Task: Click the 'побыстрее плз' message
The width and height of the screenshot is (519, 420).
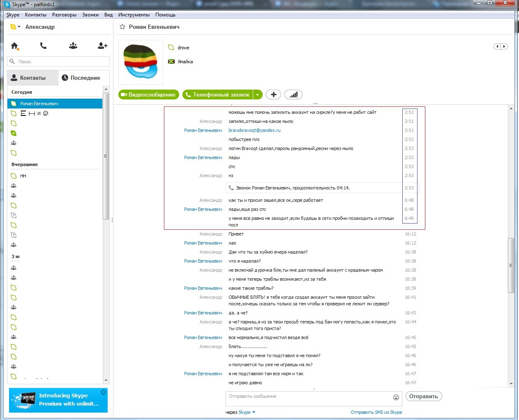Action: 244,139
